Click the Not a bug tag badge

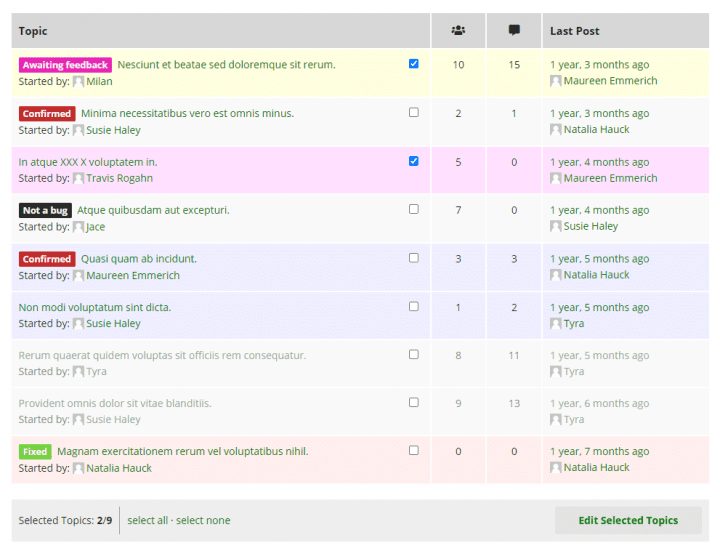pos(45,210)
